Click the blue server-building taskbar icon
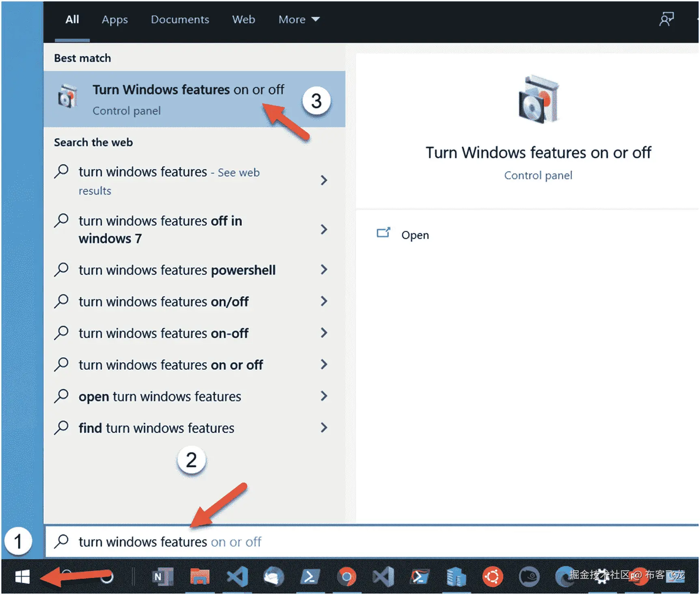 (x=456, y=576)
